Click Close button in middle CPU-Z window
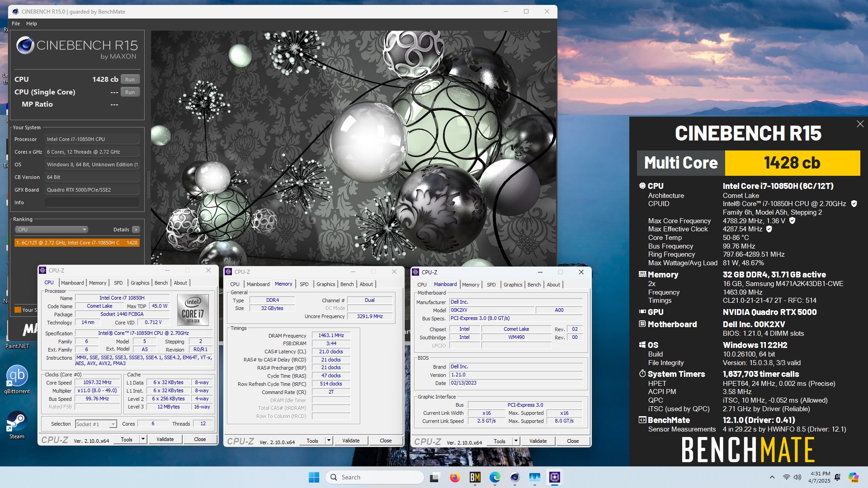868x488 pixels. (x=386, y=441)
